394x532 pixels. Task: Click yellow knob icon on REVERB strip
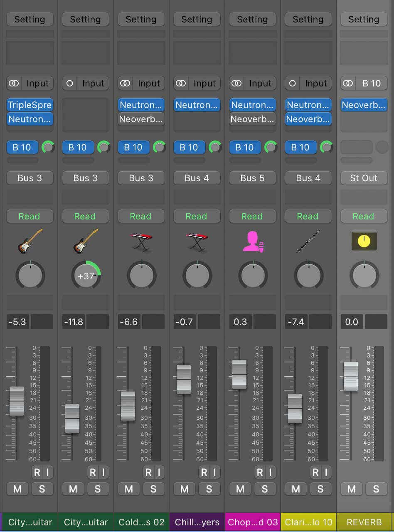(x=364, y=241)
